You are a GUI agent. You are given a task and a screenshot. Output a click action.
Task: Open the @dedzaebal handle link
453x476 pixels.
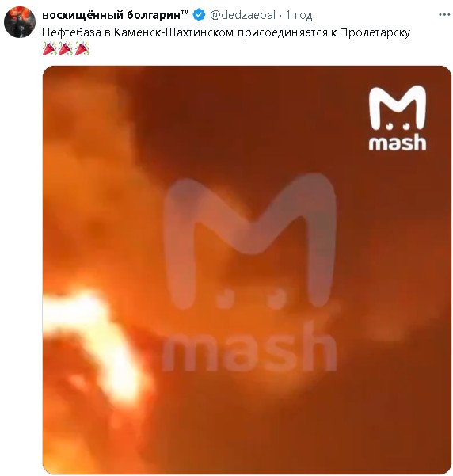click(242, 15)
